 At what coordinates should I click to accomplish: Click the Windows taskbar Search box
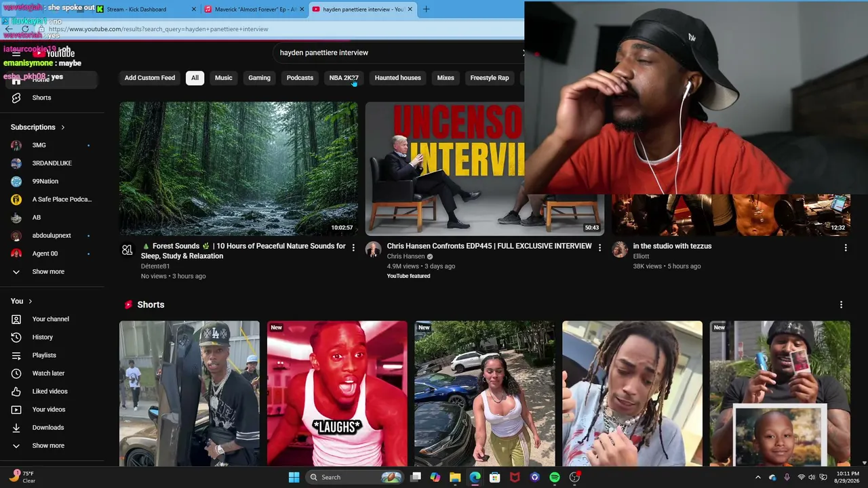click(354, 477)
